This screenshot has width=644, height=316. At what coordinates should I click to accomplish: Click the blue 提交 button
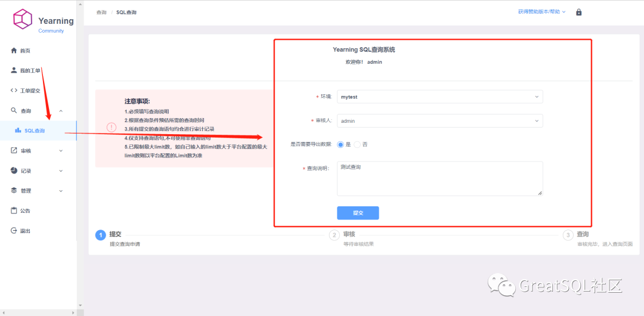[358, 213]
